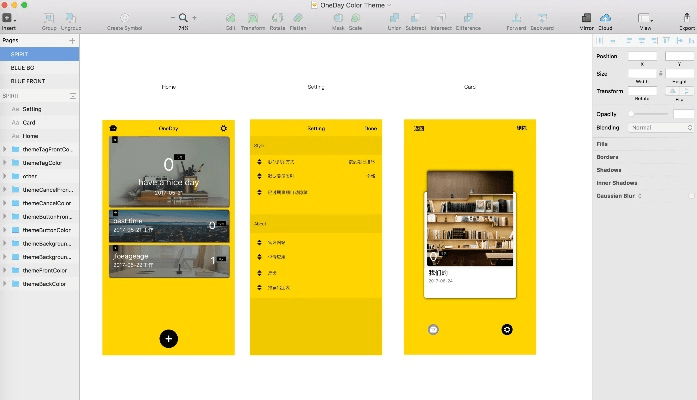Viewport: 697px width, 400px height.
Task: Expand the themeBackColor layer group
Action: 5,284
